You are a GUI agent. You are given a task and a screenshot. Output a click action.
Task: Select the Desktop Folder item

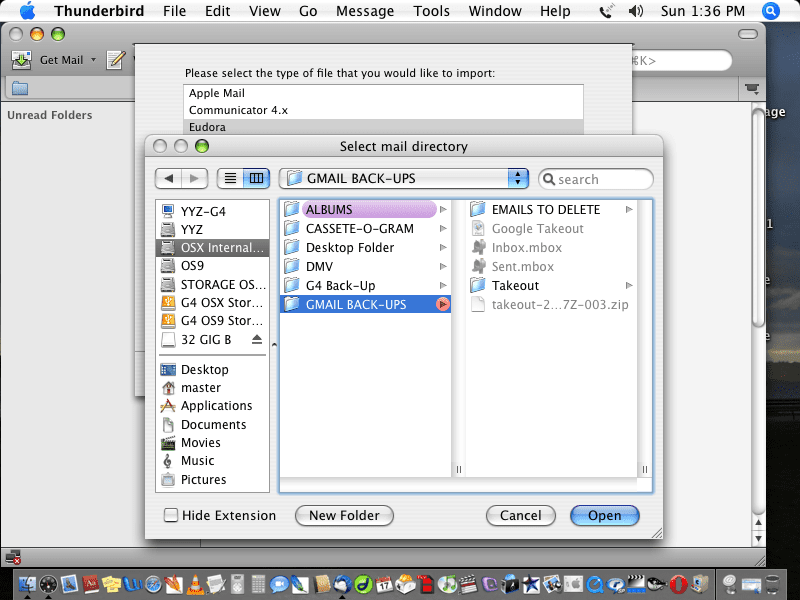(x=365, y=247)
